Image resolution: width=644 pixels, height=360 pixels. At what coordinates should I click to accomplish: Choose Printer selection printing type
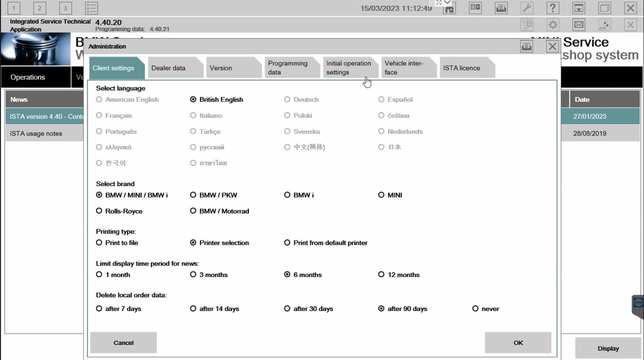[x=219, y=243]
